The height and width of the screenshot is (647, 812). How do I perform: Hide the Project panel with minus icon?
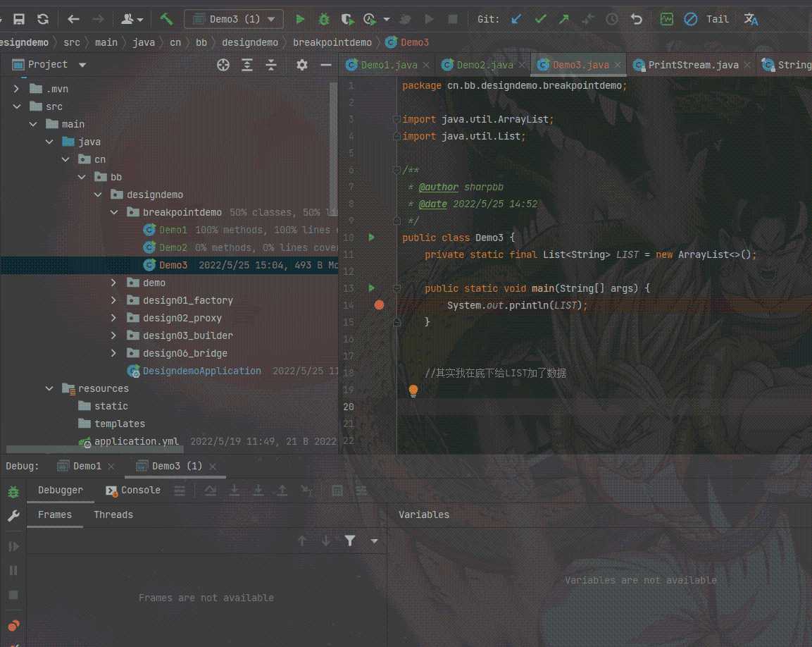coord(326,65)
